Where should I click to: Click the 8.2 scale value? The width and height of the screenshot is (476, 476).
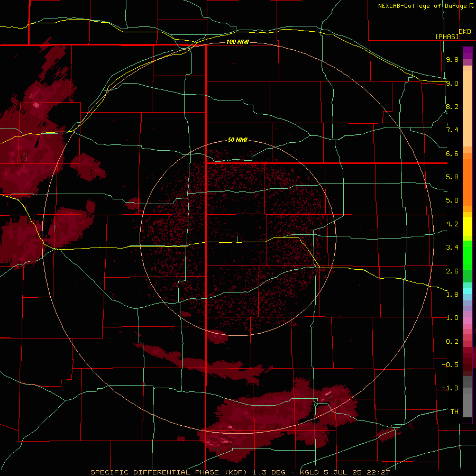coord(452,106)
